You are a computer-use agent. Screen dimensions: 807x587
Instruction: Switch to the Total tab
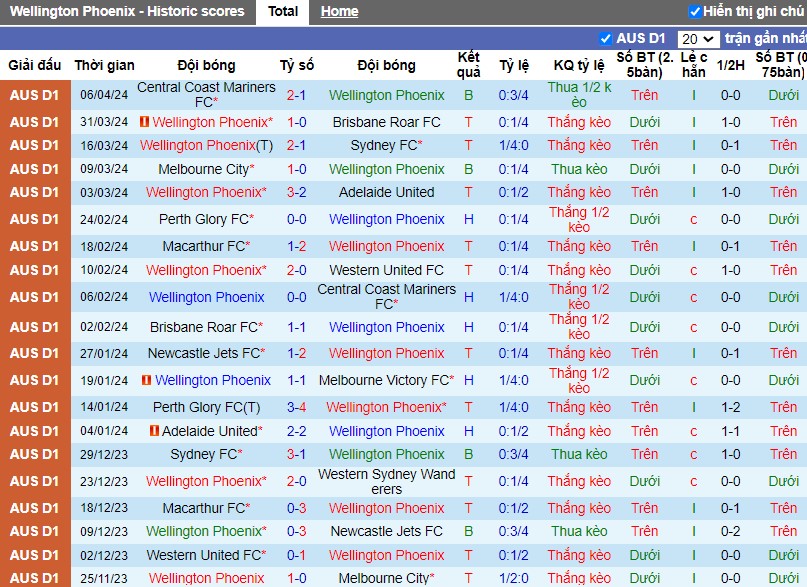coord(283,11)
